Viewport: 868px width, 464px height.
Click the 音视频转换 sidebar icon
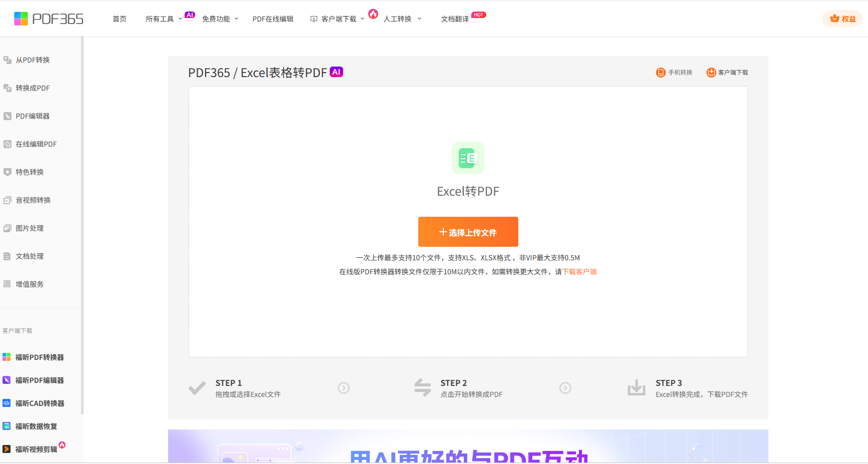point(8,200)
